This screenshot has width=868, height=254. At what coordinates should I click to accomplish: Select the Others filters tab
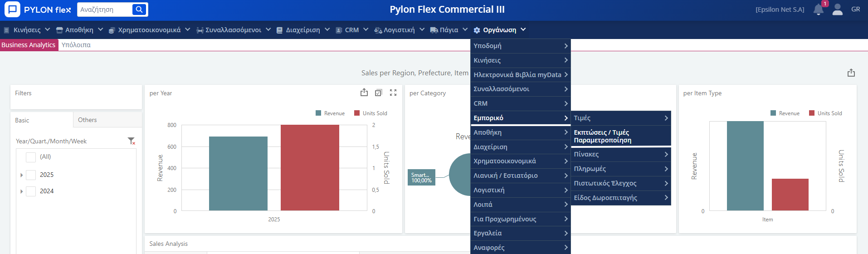(x=107, y=120)
